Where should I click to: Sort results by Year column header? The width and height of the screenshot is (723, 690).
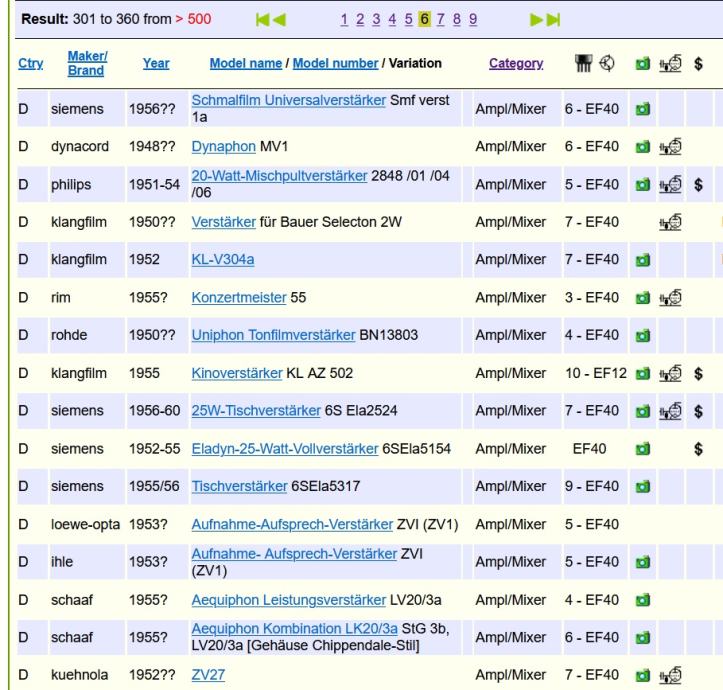(x=155, y=63)
